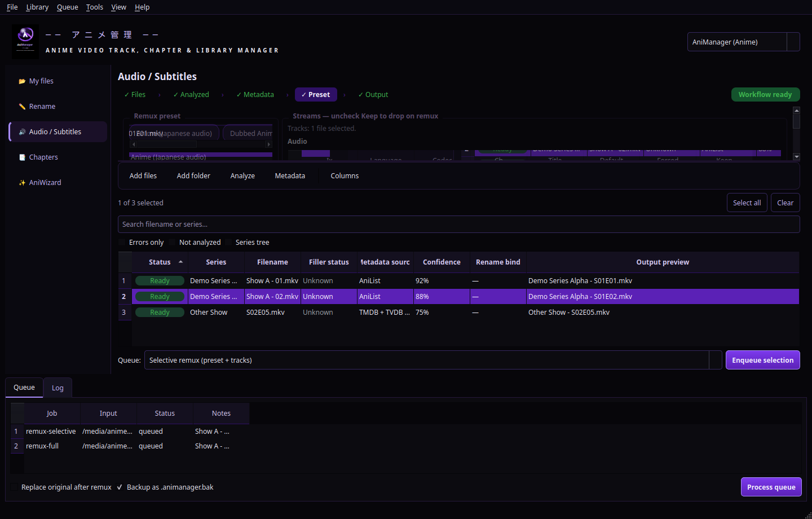The height and width of the screenshot is (519, 812).
Task: Click the Columns button
Action: coord(345,176)
